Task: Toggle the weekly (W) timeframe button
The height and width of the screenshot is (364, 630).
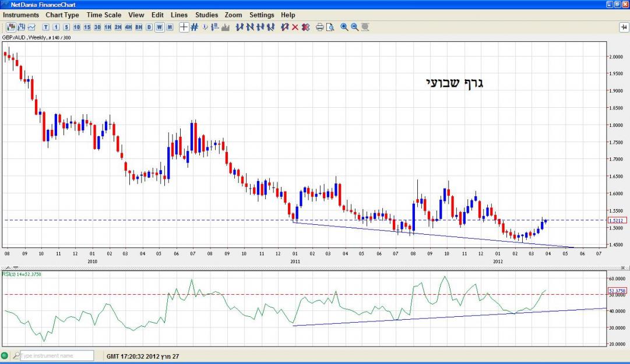Action: tap(159, 27)
